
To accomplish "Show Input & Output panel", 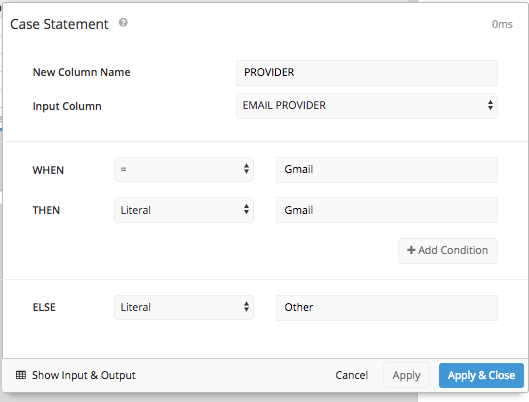I will [x=76, y=375].
